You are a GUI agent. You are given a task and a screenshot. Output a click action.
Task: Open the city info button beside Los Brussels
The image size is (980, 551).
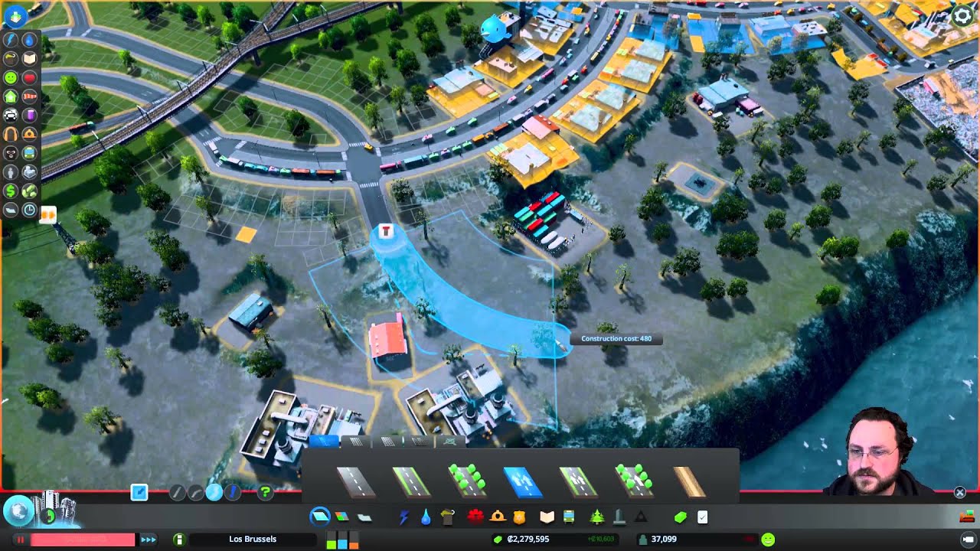[x=180, y=540]
